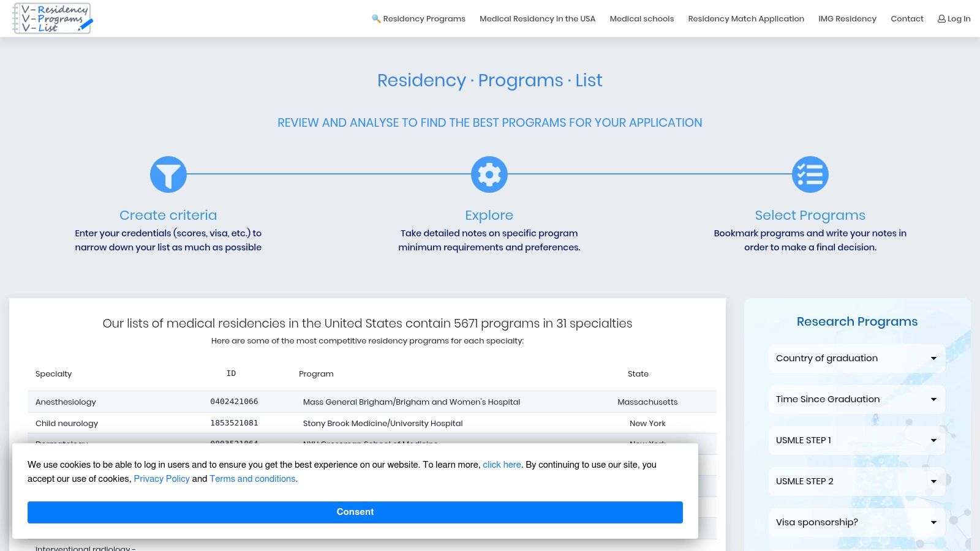The height and width of the screenshot is (551, 980).
Task: Open Medical Residency in the USA menu
Action: (x=537, y=19)
